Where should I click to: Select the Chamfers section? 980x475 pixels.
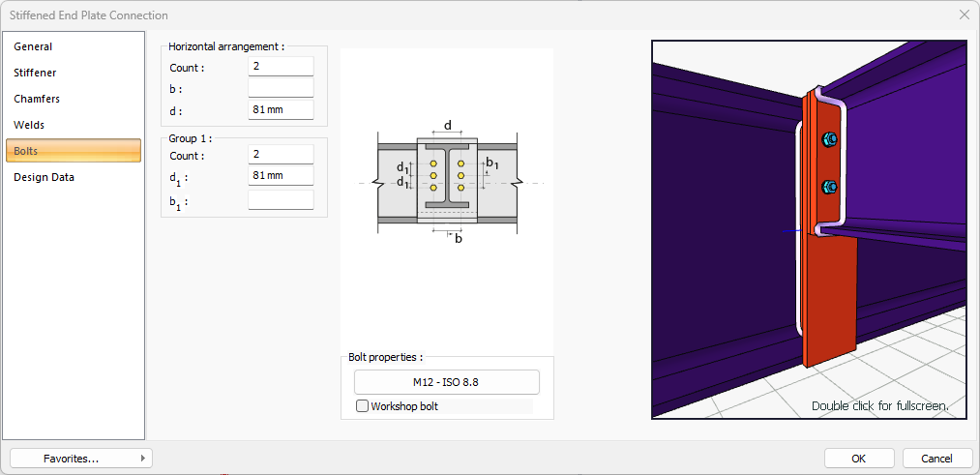(x=74, y=99)
